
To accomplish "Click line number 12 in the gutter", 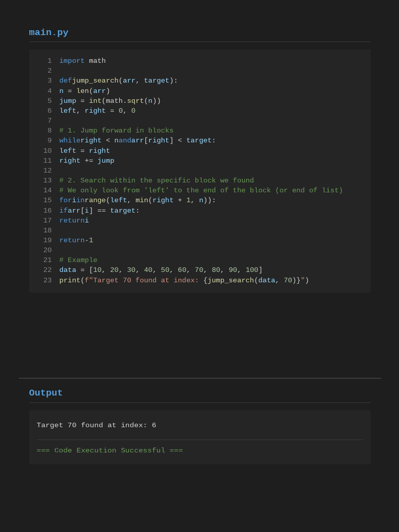I will point(47,170).
